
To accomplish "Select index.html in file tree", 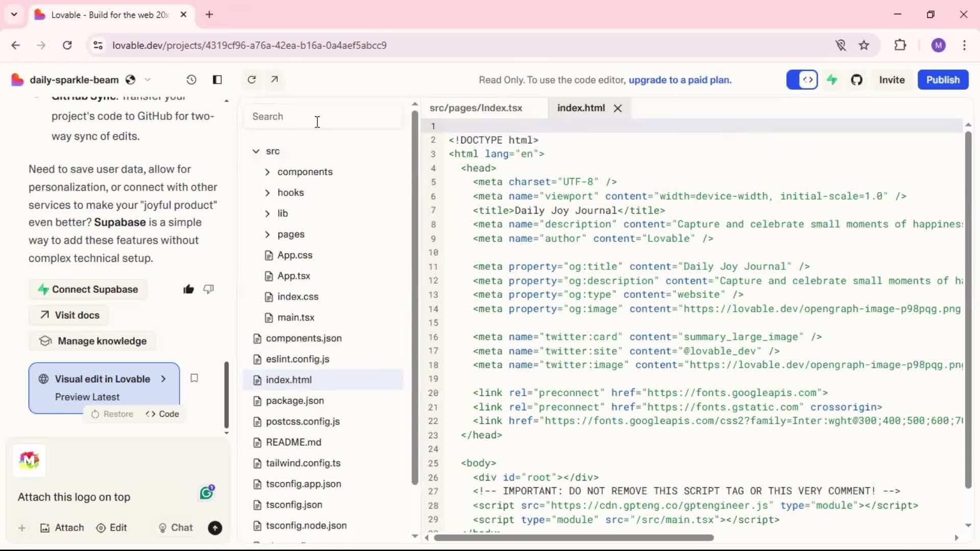I will click(x=324, y=380).
